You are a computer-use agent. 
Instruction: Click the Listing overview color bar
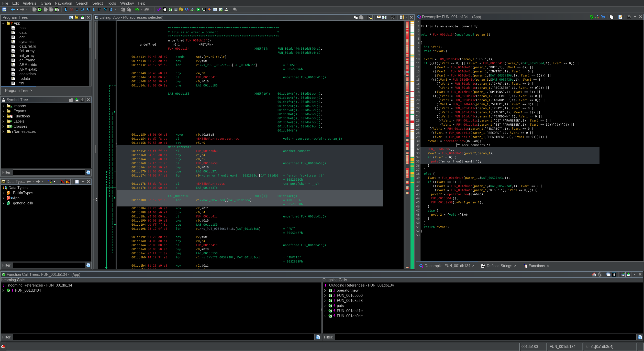(x=412, y=102)
